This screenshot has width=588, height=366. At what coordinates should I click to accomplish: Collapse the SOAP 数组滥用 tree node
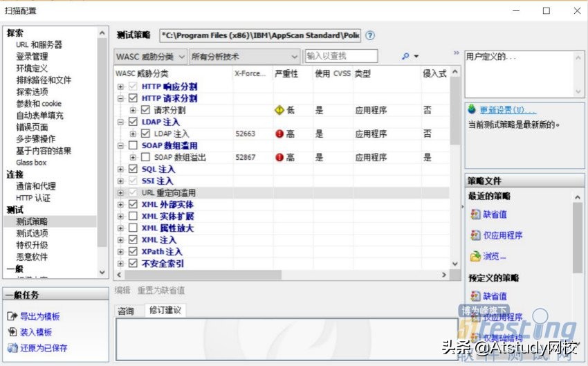click(x=120, y=145)
